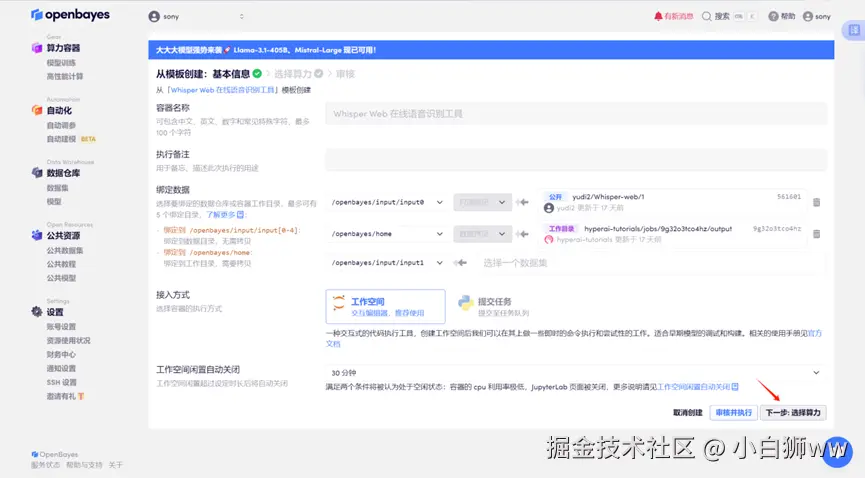Expand the /openbayes/input/input1 path dropdown
The image size is (865, 478).
tap(387, 263)
